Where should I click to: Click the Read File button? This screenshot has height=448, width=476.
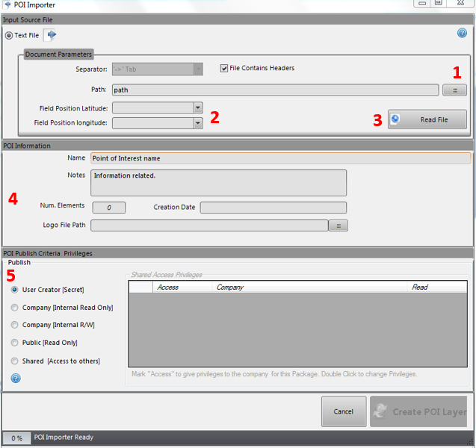(x=427, y=119)
